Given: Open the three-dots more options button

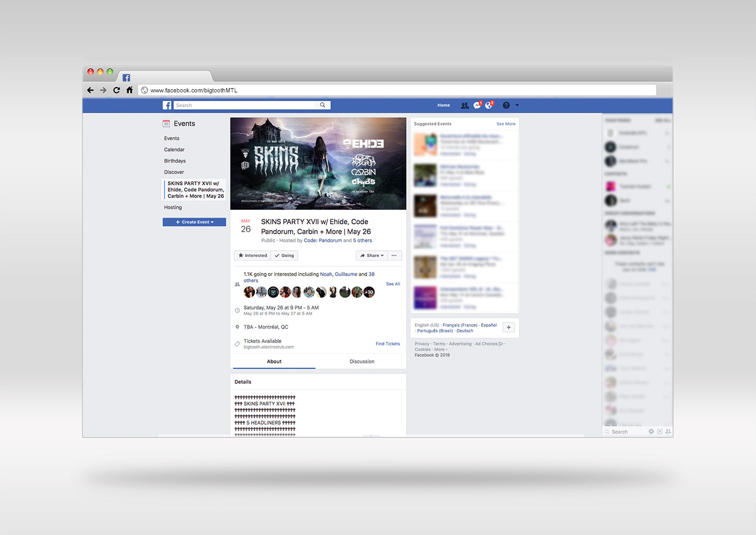Looking at the screenshot, I should click(394, 256).
